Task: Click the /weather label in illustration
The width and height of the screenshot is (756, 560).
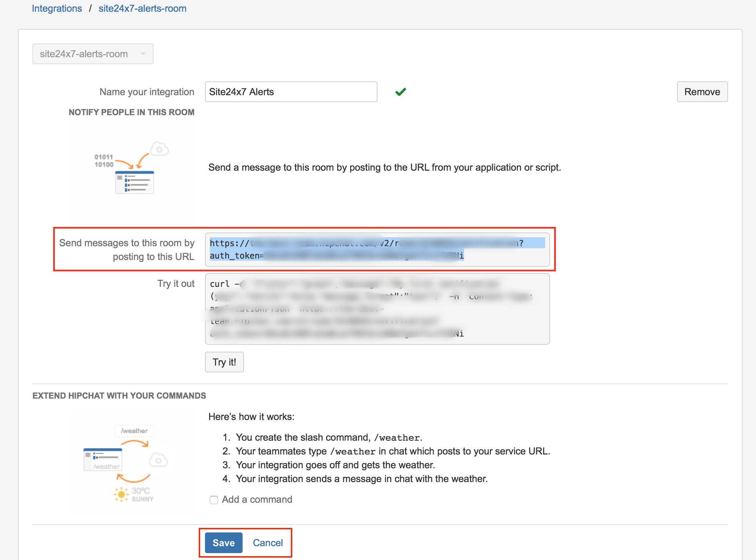Action: (134, 431)
